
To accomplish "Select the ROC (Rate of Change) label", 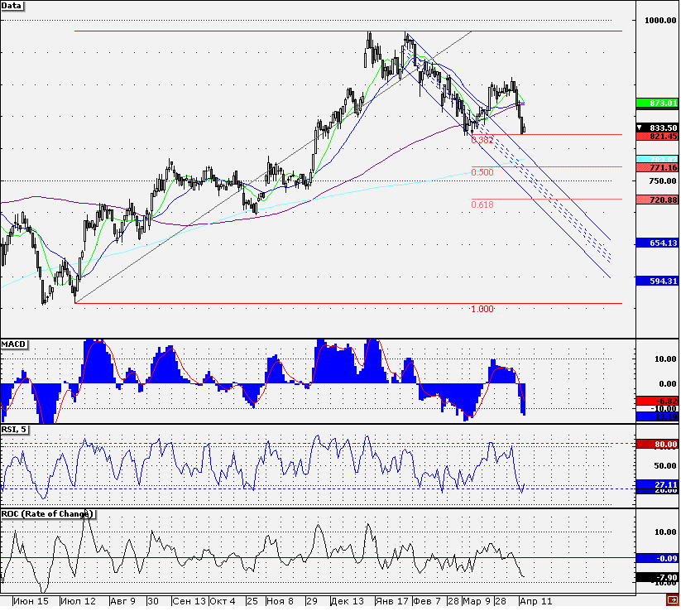I will 47,514.
